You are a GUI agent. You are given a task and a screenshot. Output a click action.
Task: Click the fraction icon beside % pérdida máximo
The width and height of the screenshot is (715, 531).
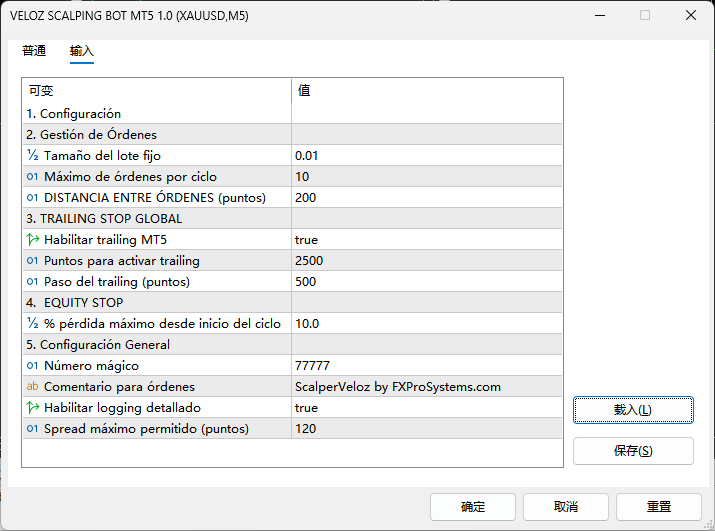click(x=32, y=324)
